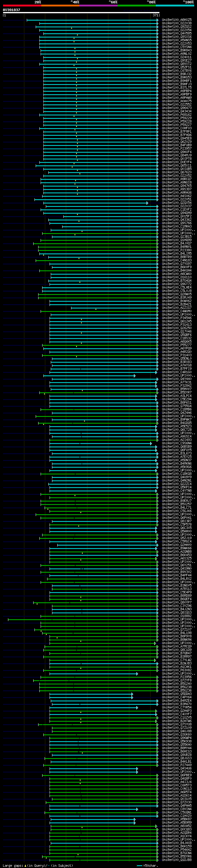Select the UniRef100_A4S062 hit name
Image resolution: width=197 pixels, height=868 pixels.
177,196
